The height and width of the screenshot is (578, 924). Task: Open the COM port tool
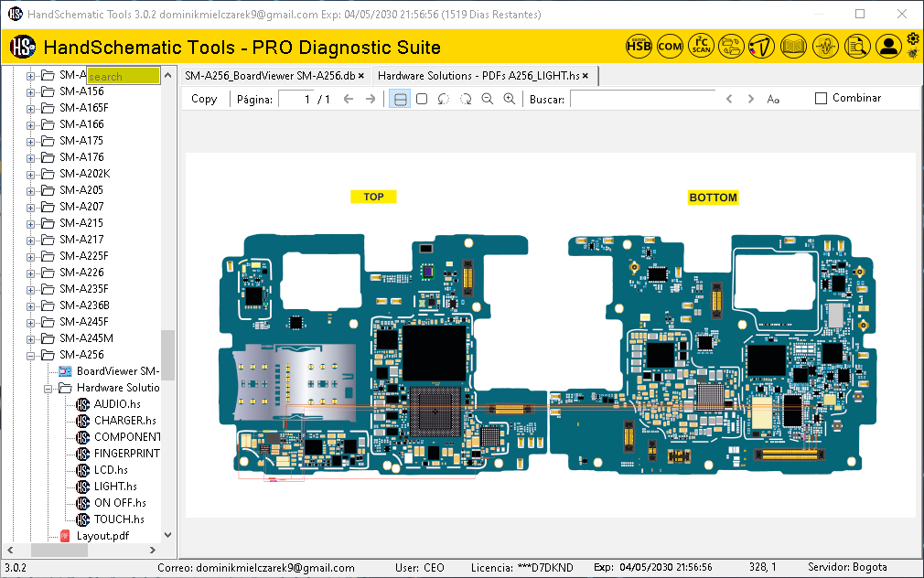[x=670, y=46]
